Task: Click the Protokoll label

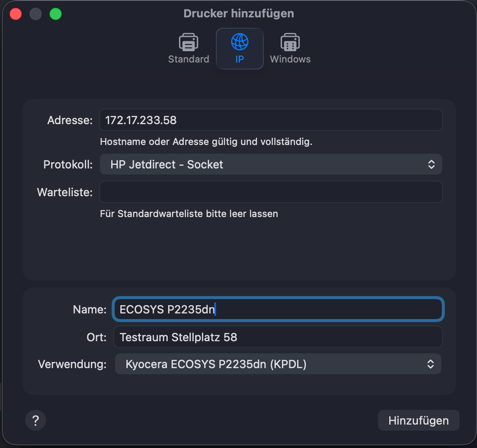Action: pyautogui.click(x=68, y=165)
